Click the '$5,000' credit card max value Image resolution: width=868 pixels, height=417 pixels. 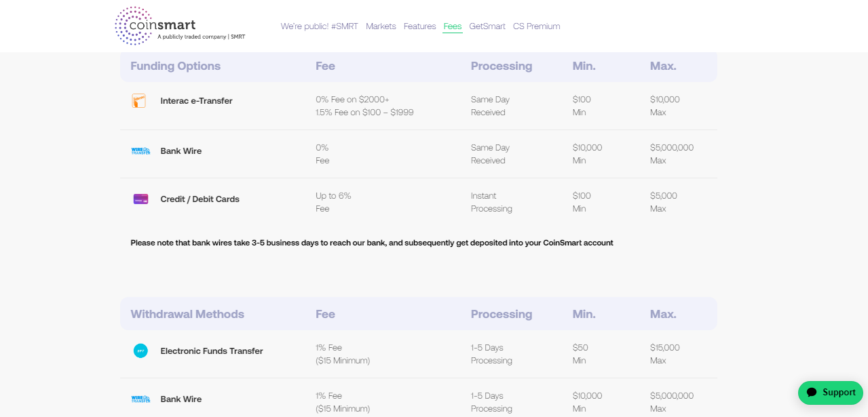click(x=664, y=196)
